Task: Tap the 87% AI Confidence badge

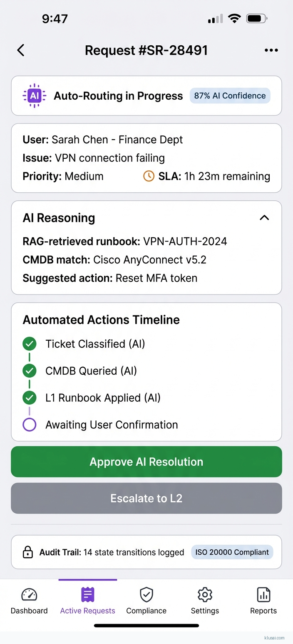Action: click(x=230, y=96)
